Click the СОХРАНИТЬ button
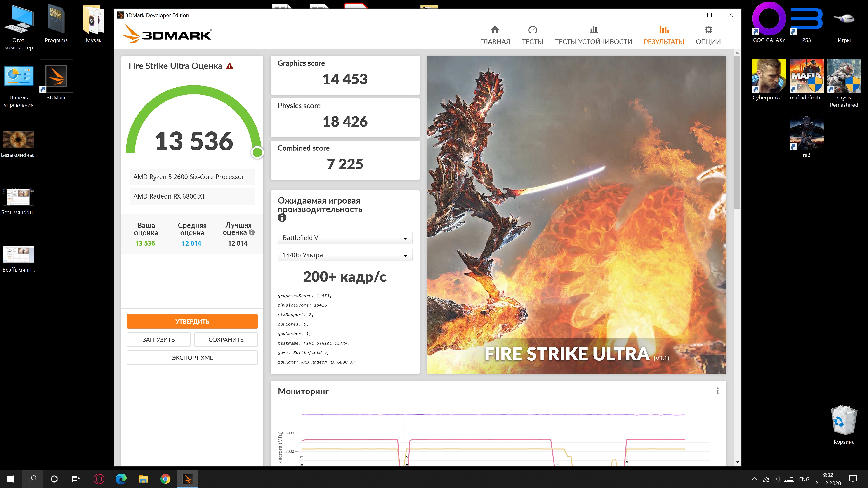Screen dimensions: 868x488 tap(226, 340)
